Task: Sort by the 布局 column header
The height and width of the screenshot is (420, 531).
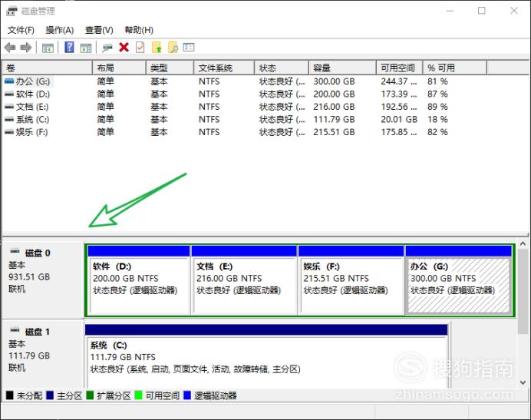Action: click(119, 68)
